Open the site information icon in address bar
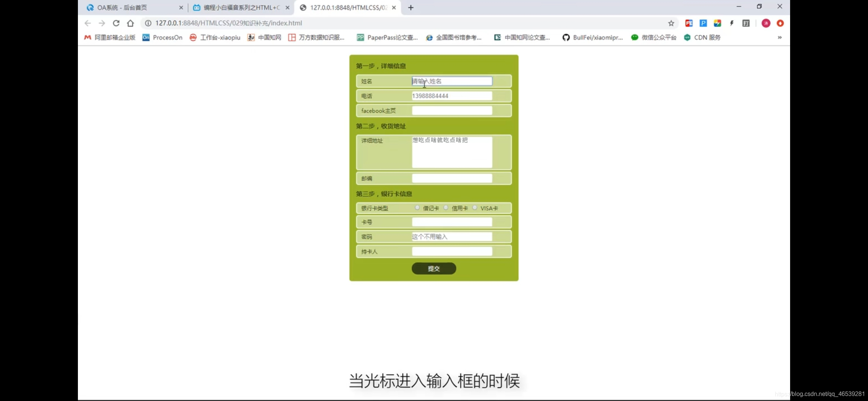The width and height of the screenshot is (868, 401). pos(148,23)
